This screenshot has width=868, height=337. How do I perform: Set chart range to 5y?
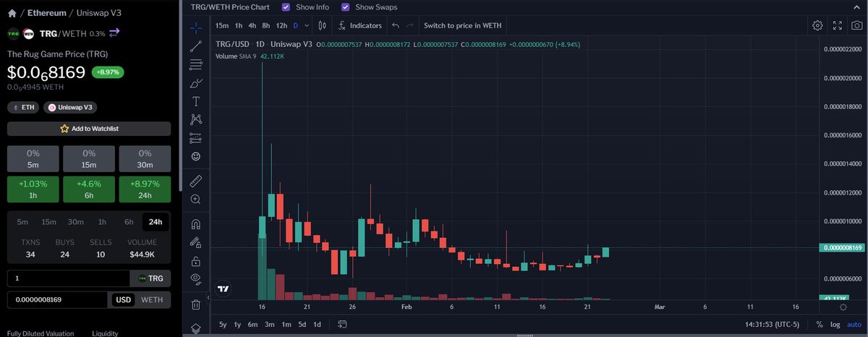point(223,325)
